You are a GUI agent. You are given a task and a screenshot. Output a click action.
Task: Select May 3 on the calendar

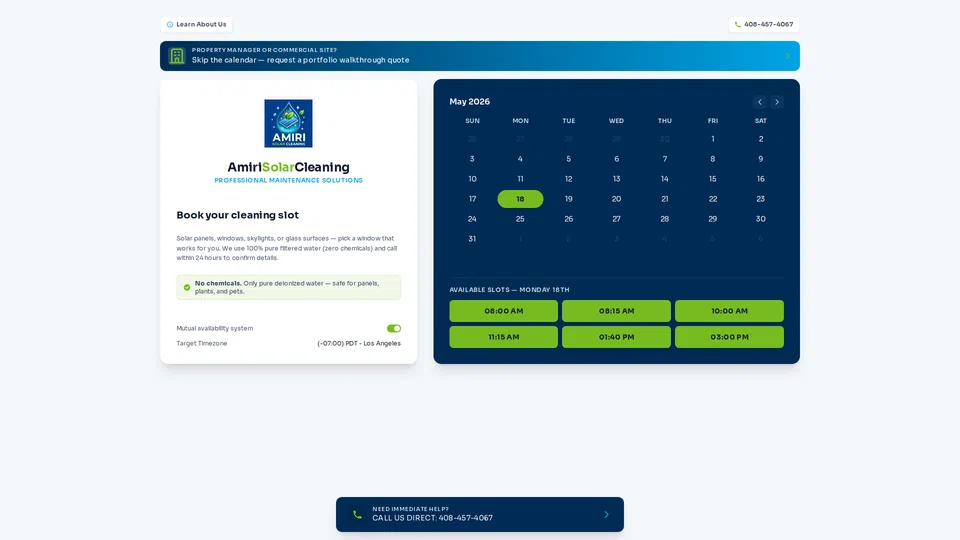(x=472, y=159)
